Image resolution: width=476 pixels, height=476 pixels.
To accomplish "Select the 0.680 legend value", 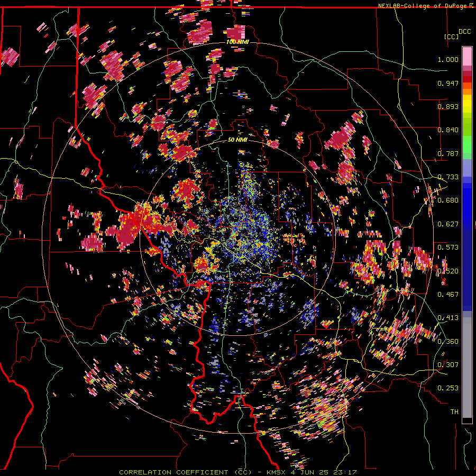I will [448, 200].
